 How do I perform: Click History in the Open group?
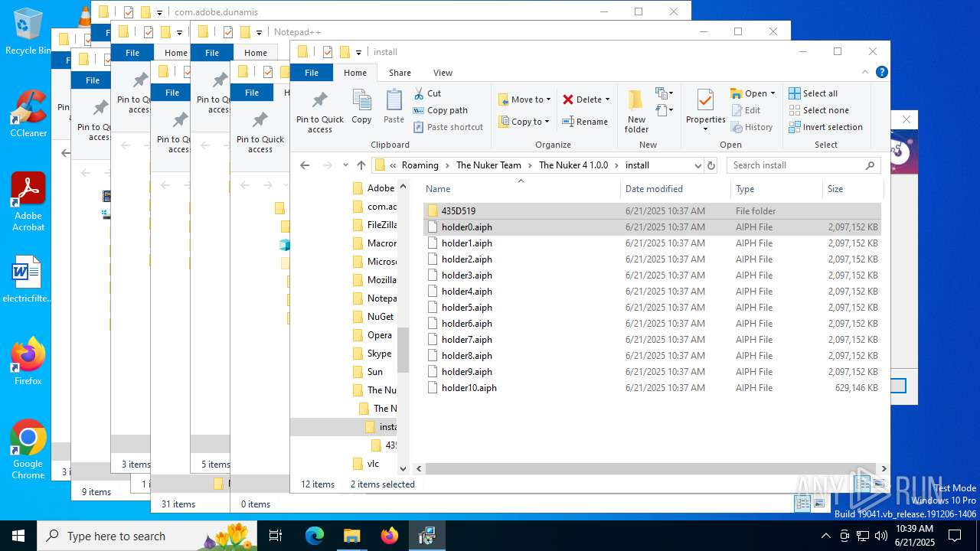751,127
